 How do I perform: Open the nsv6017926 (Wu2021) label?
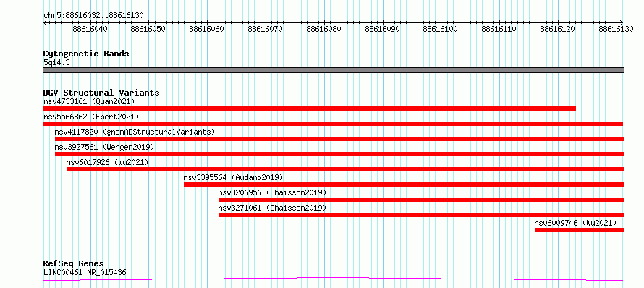pyautogui.click(x=107, y=162)
